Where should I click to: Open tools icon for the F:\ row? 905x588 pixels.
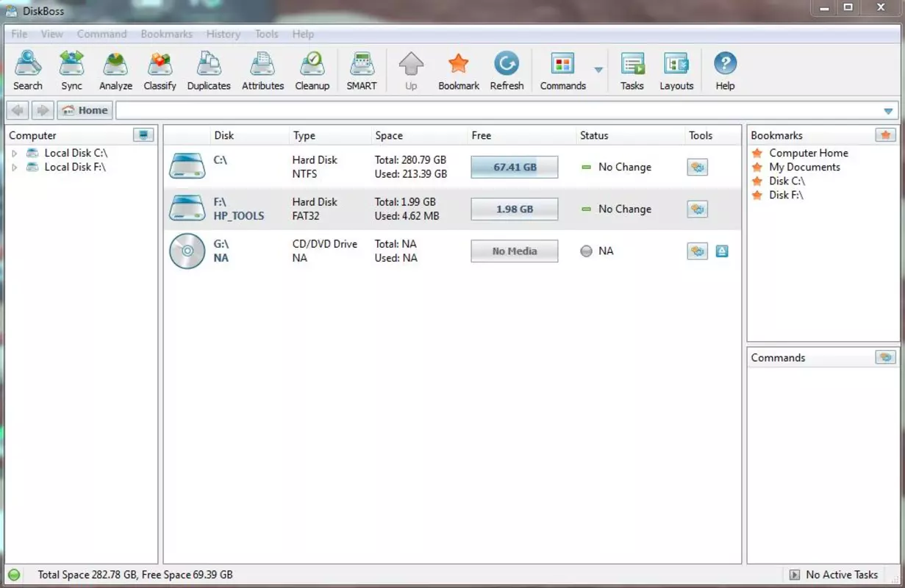tap(698, 209)
